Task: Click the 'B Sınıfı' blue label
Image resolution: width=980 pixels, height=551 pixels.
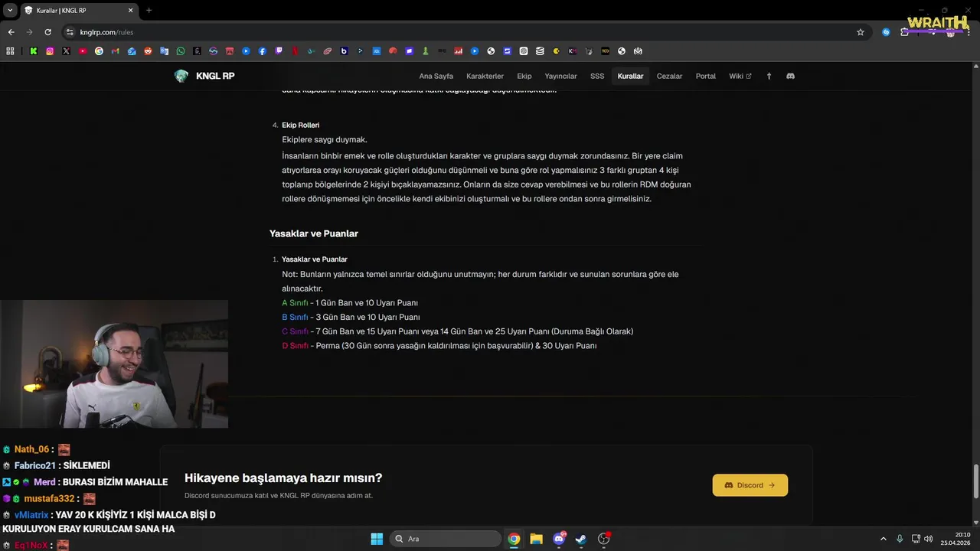Action: [295, 317]
